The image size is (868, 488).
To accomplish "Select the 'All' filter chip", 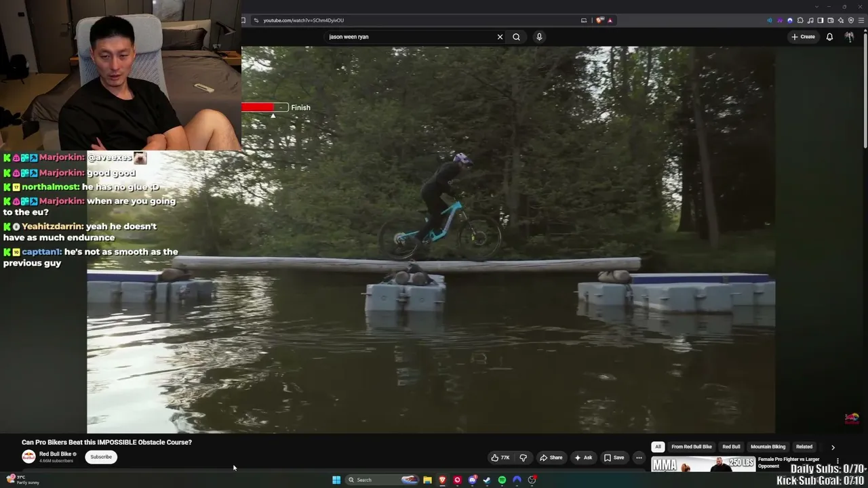I will tap(658, 447).
